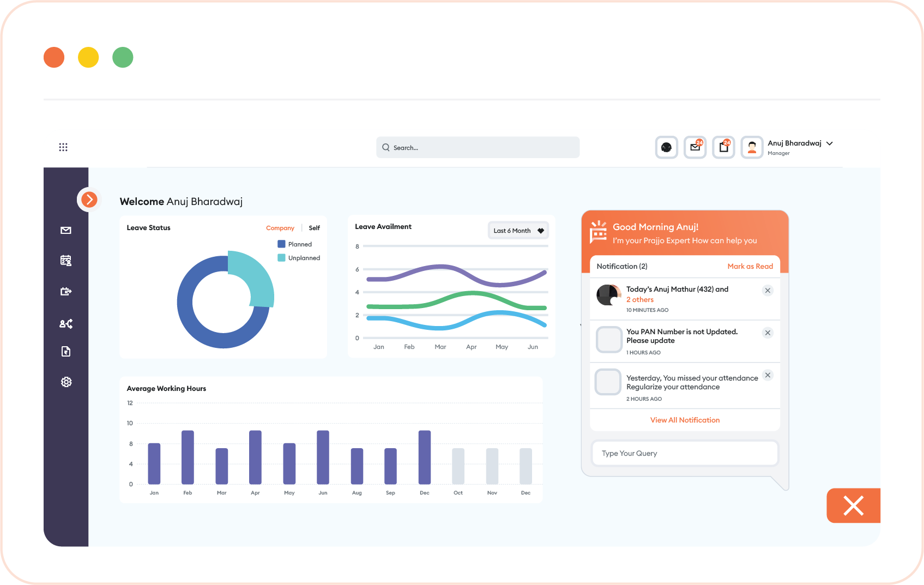Expand Anuj Bharadwaj profile menu chevron
Viewport: 924px width, 585px height.
[830, 143]
